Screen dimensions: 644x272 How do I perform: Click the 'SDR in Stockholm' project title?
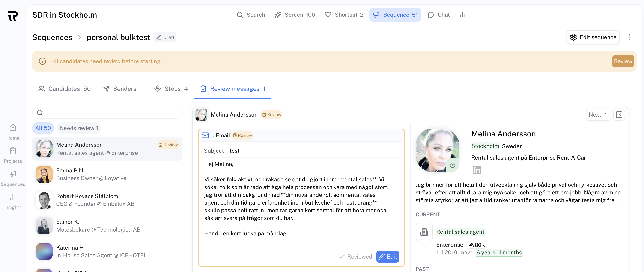pos(65,15)
